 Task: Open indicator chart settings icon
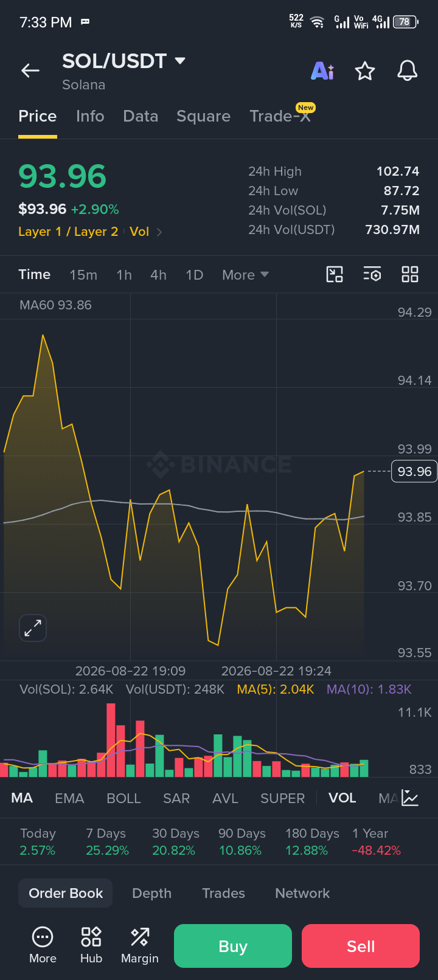tap(411, 798)
